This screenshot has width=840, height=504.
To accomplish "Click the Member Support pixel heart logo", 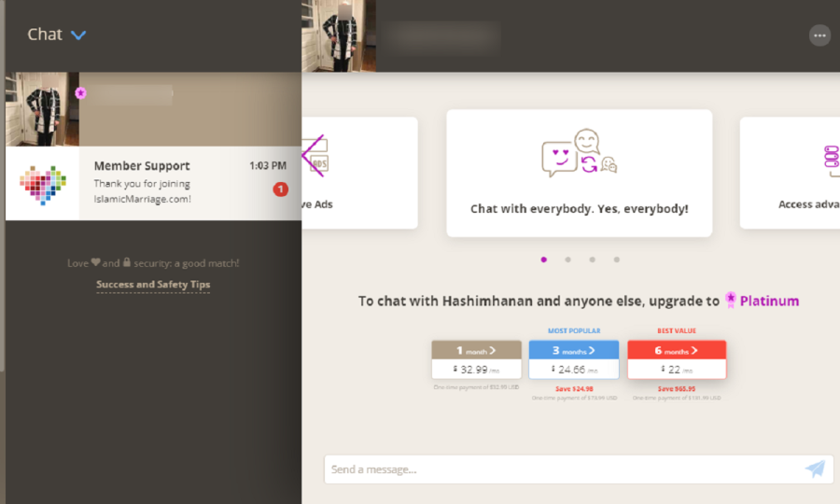I will (x=43, y=184).
